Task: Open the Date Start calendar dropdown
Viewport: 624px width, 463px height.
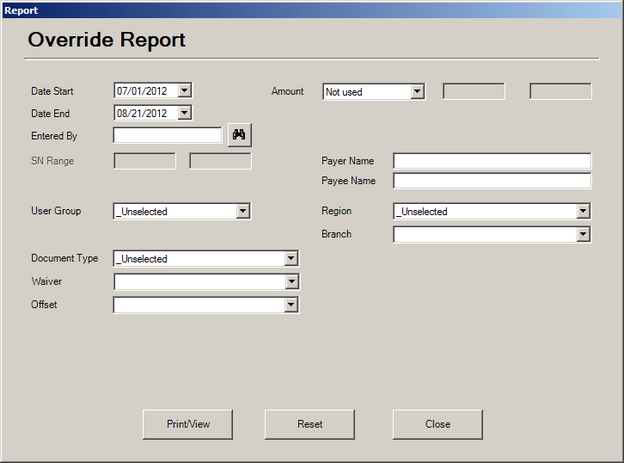Action: pyautogui.click(x=184, y=90)
